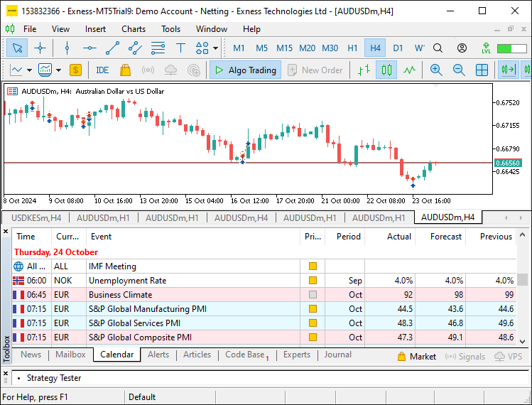Open the VPS link in toolbox footer
This screenshot has width=532, height=405.
(508, 357)
